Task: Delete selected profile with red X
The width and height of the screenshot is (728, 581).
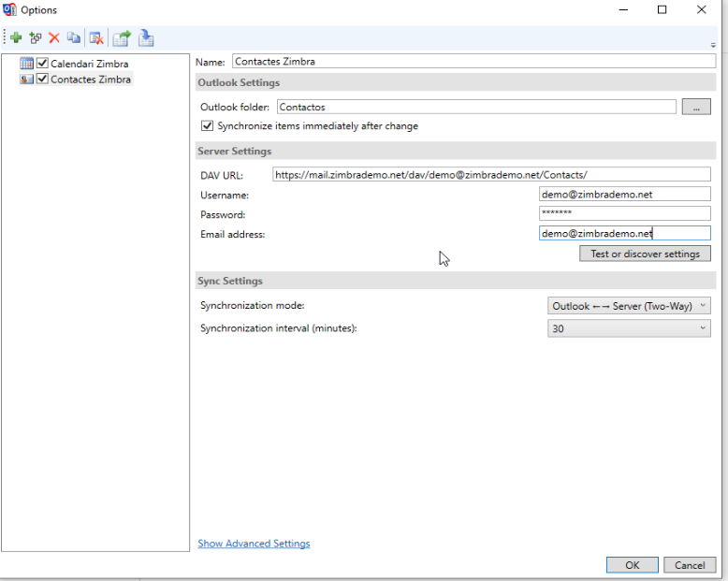Action: click(x=54, y=37)
